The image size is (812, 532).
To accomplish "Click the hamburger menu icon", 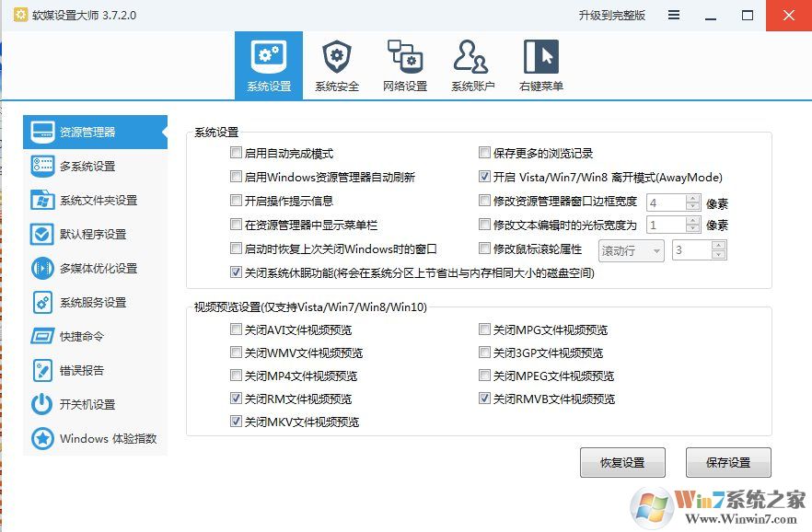I will coord(675,15).
